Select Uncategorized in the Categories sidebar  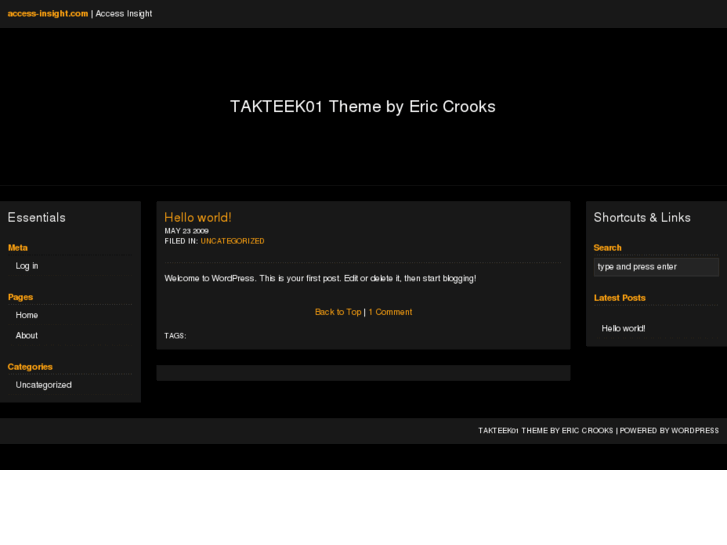[43, 385]
